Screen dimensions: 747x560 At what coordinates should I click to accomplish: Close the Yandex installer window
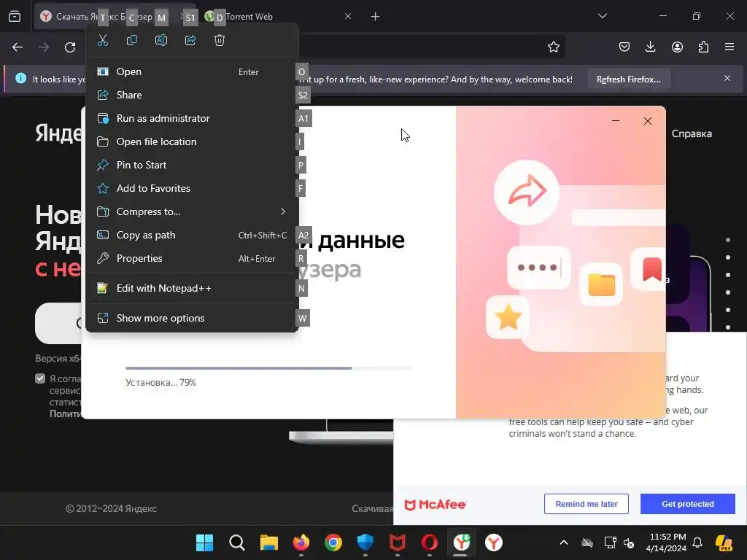point(648,121)
